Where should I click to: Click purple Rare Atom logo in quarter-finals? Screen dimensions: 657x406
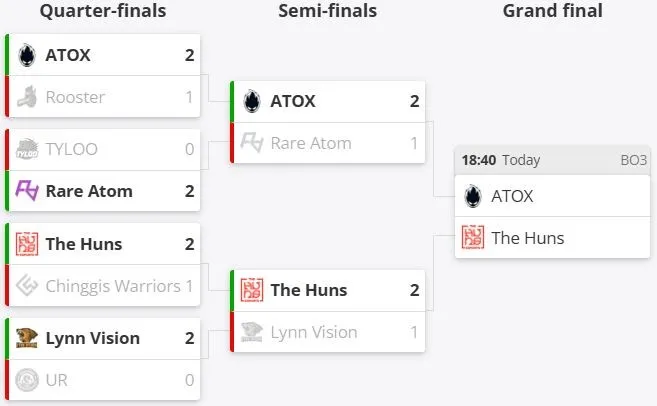pyautogui.click(x=27, y=191)
